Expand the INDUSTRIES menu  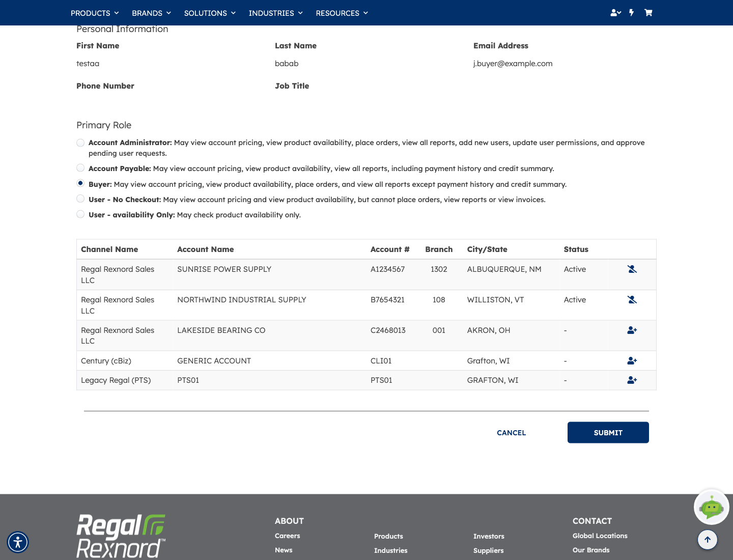point(275,13)
